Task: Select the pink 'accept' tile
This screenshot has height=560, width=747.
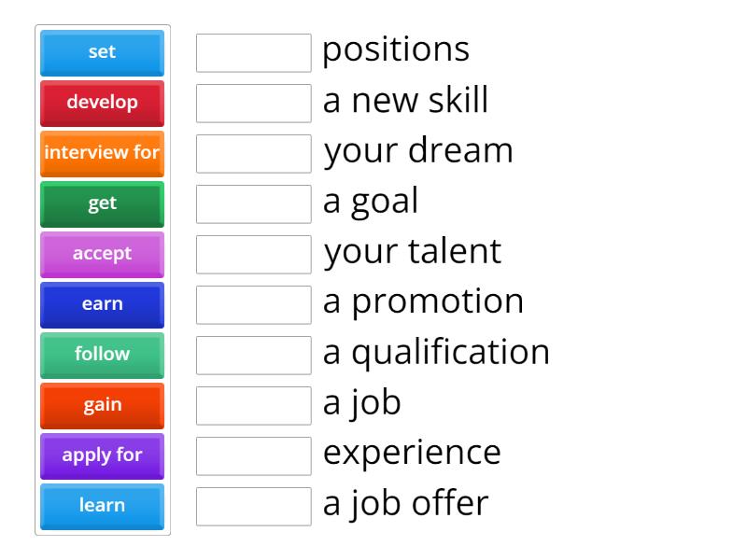Action: [x=102, y=254]
